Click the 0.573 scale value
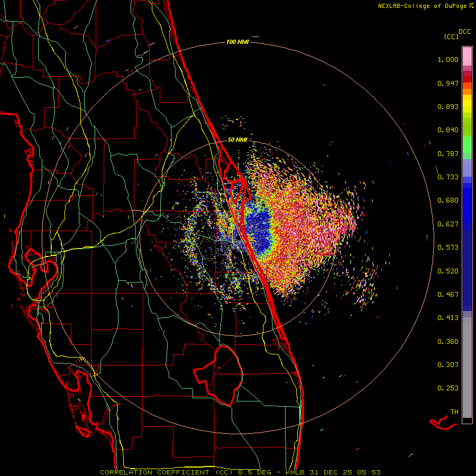 tap(448, 248)
